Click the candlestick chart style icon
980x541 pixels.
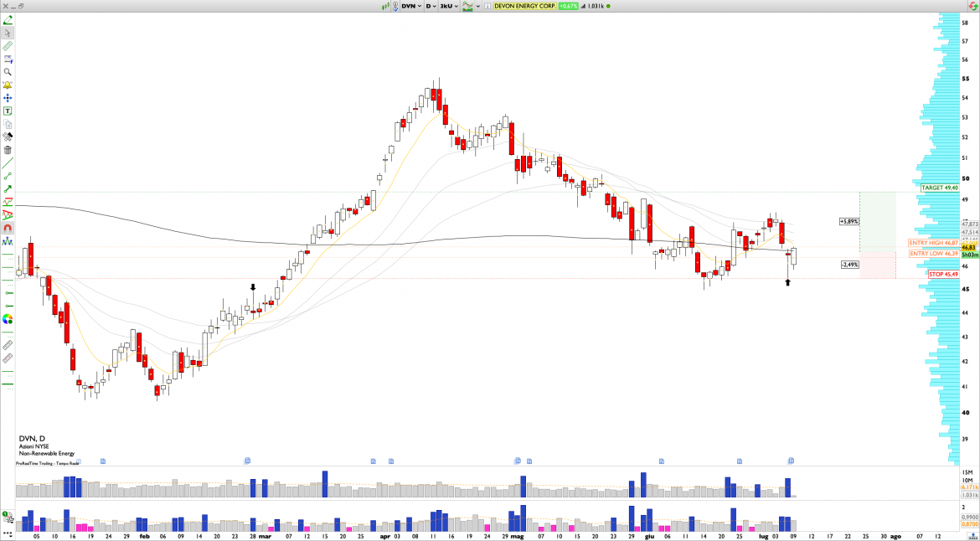(387, 6)
